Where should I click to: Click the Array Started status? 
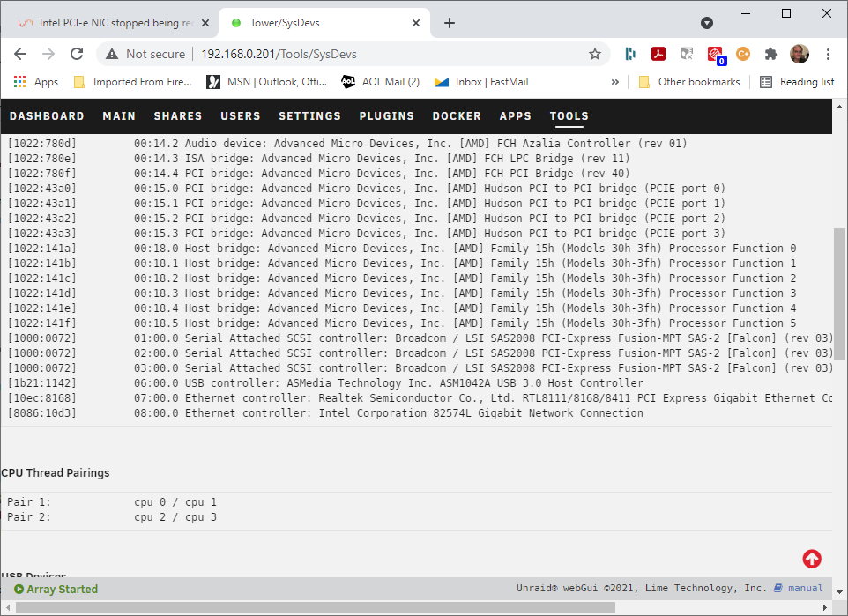click(x=56, y=589)
